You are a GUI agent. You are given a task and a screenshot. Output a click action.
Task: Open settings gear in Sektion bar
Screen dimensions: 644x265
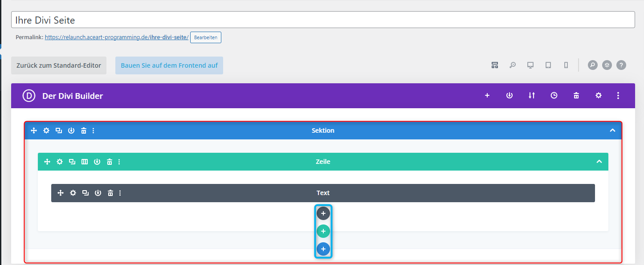pos(46,130)
